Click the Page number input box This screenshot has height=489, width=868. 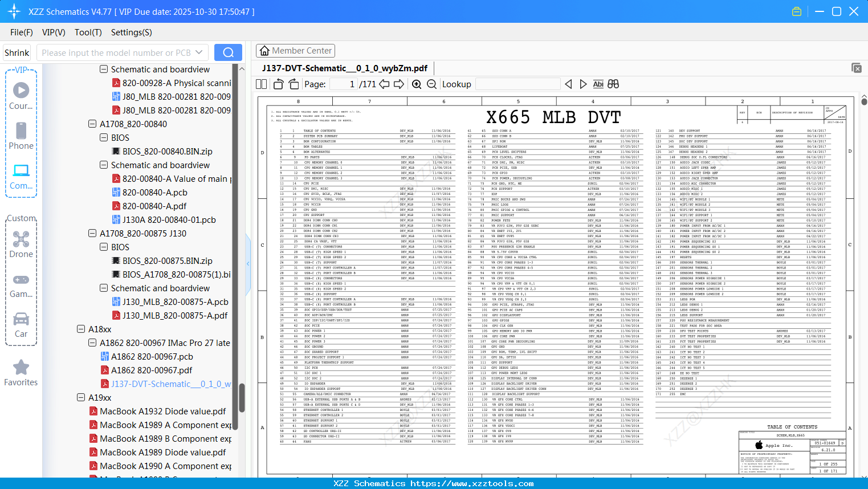[x=344, y=84]
